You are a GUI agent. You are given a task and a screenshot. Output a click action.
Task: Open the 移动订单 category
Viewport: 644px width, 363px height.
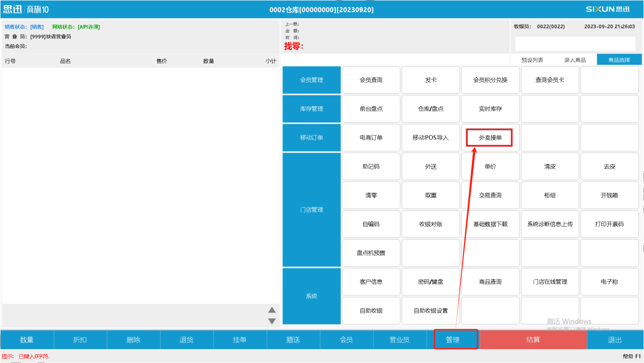pyautogui.click(x=311, y=137)
